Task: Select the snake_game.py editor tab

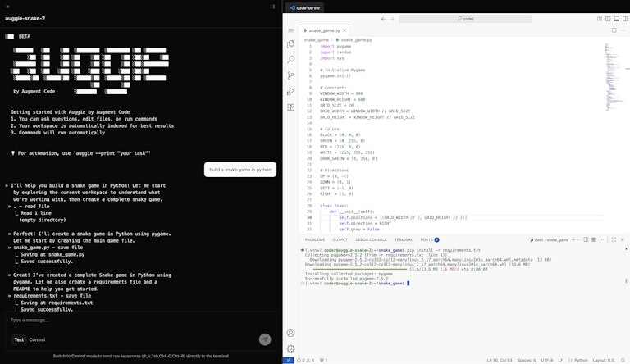Action: click(x=324, y=30)
